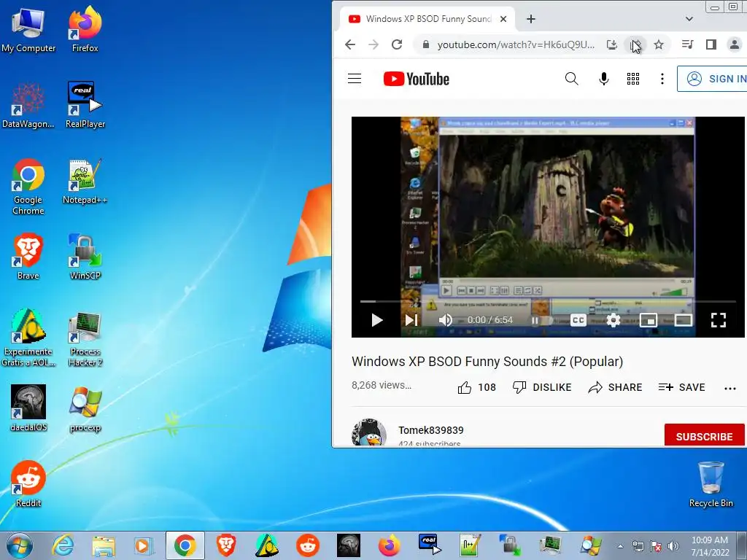Viewport: 747px width, 560px height.
Task: Select Process Hacker 2 desktop icon
Action: coord(85,339)
